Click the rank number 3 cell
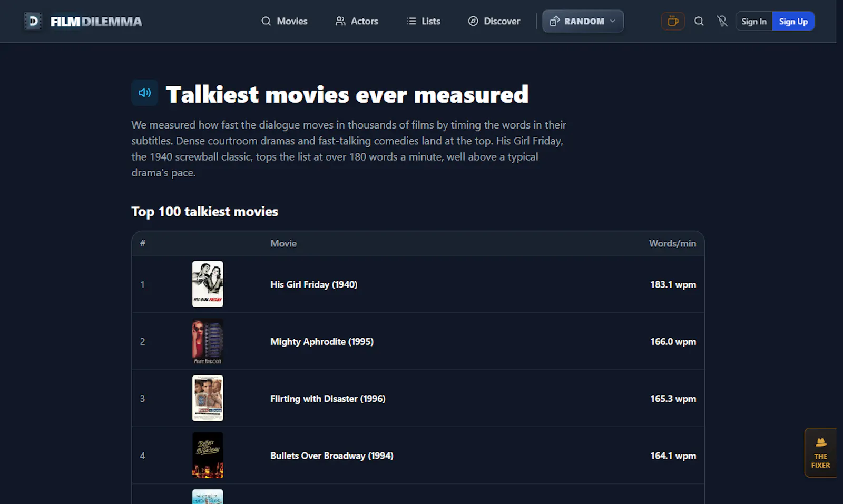Viewport: 843px width, 504px height. 142,399
